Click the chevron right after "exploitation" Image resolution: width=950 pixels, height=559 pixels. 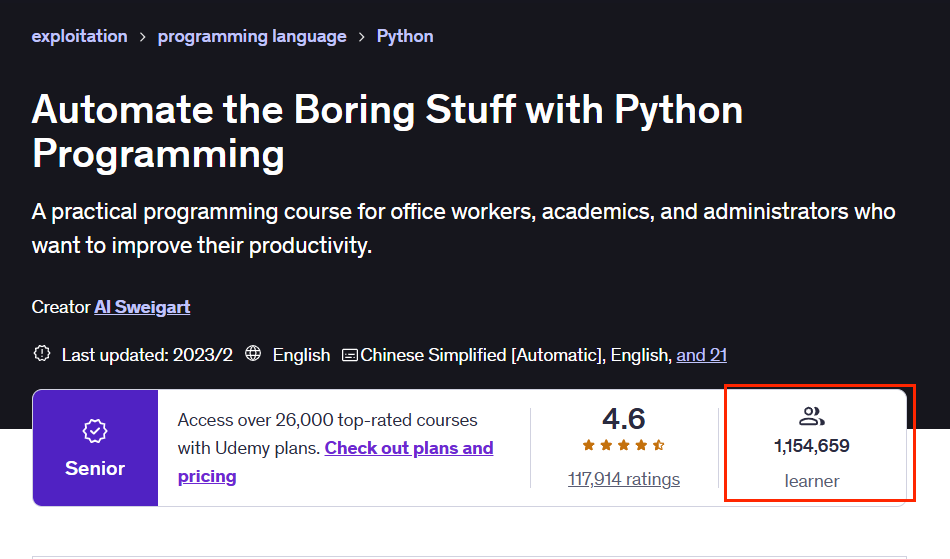point(143,37)
